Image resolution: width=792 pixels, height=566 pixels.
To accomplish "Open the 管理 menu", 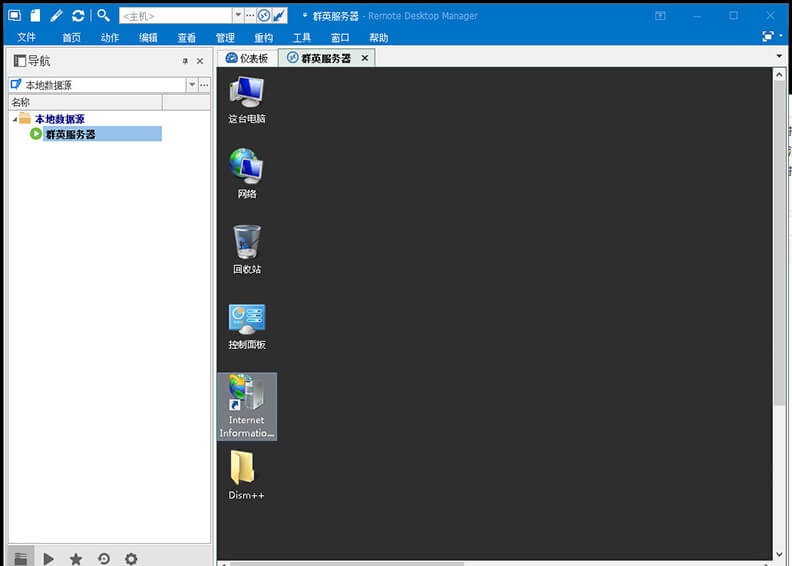I will [x=225, y=37].
